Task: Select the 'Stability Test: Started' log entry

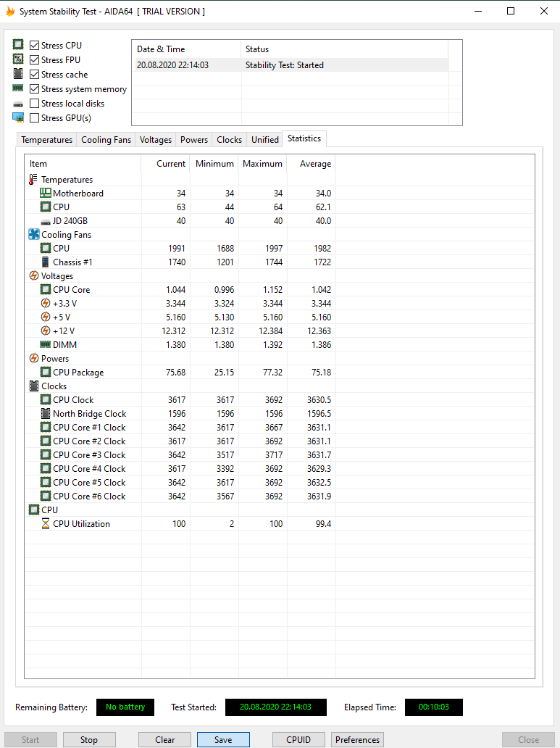Action: click(x=292, y=65)
